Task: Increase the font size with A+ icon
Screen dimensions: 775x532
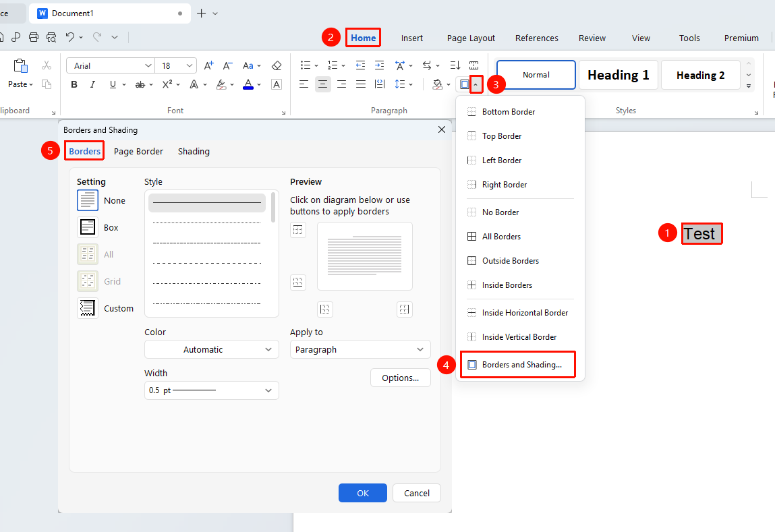Action: [208, 65]
